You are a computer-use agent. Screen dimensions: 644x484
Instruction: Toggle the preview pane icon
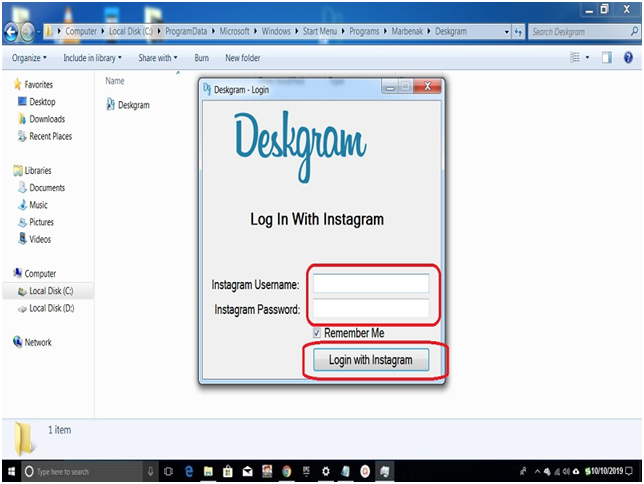[x=607, y=58]
